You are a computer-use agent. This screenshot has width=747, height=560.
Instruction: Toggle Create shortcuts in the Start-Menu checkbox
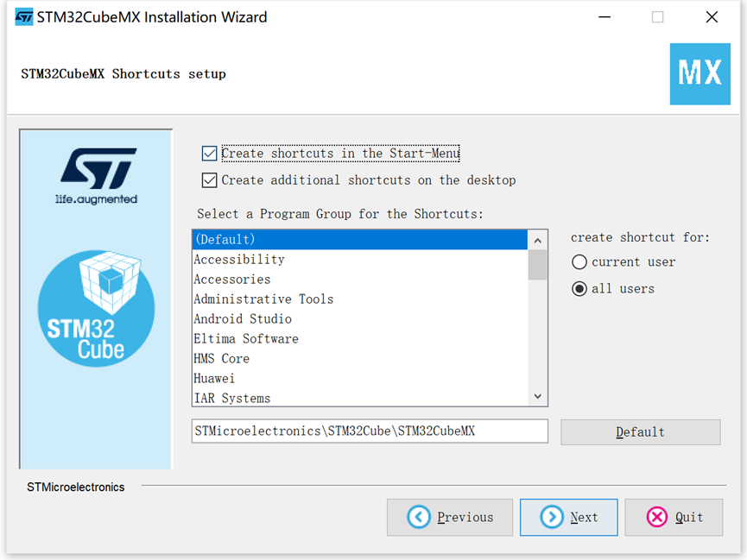pos(210,154)
